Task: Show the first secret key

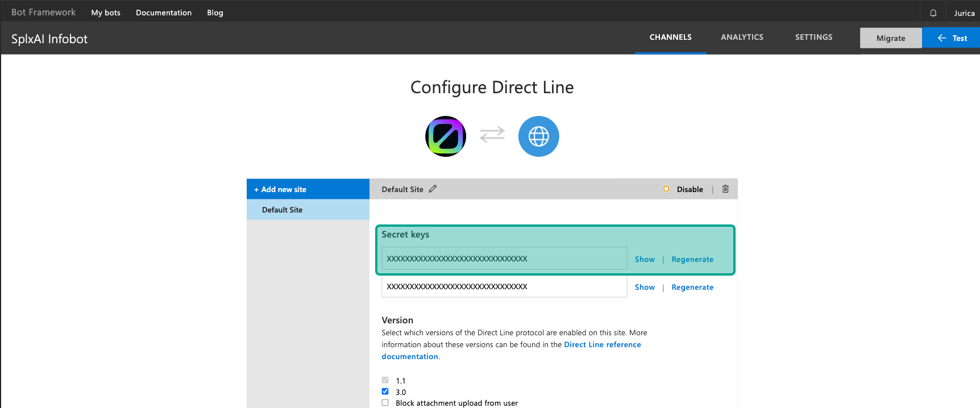Action: 645,259
